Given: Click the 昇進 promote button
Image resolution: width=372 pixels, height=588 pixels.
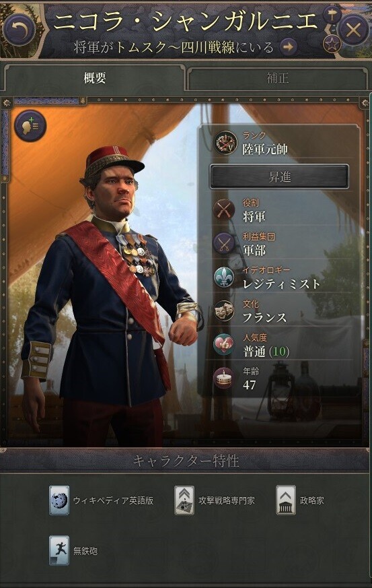Looking at the screenshot, I should tap(279, 176).
